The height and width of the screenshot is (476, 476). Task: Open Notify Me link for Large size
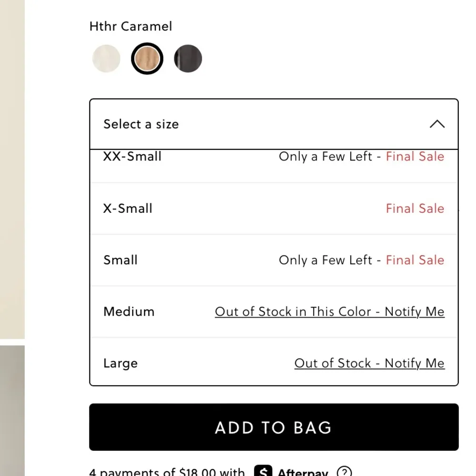pyautogui.click(x=369, y=364)
